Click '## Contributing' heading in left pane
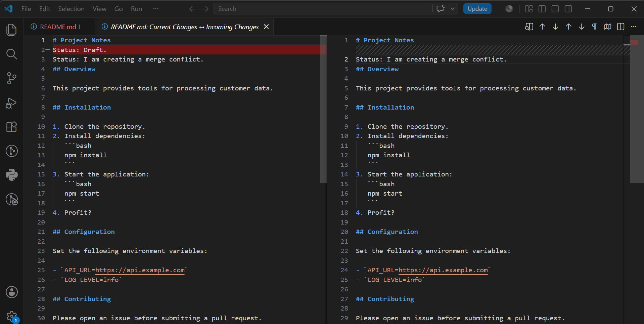The height and width of the screenshot is (324, 644). (x=82, y=299)
